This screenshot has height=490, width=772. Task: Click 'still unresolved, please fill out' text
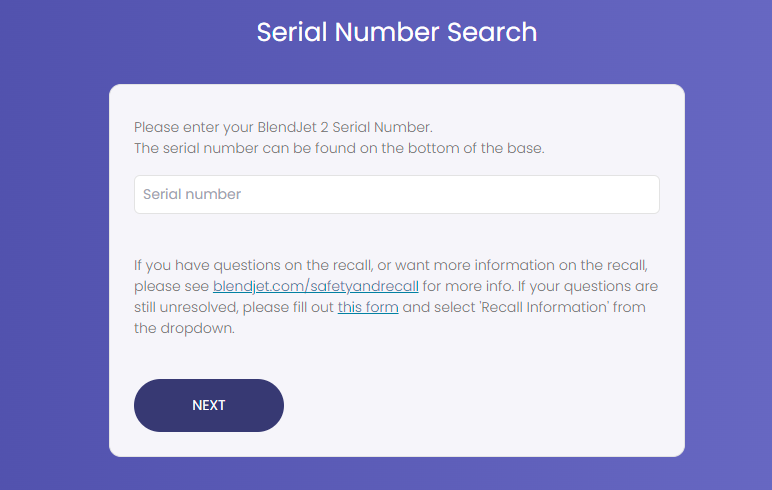point(235,307)
